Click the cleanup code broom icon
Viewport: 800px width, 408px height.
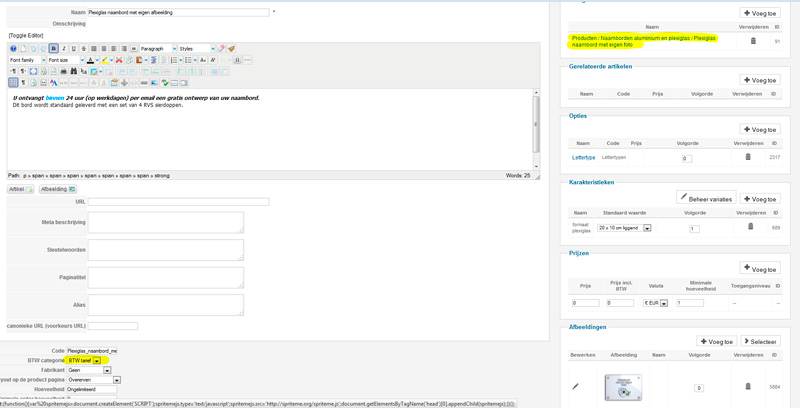[231, 48]
